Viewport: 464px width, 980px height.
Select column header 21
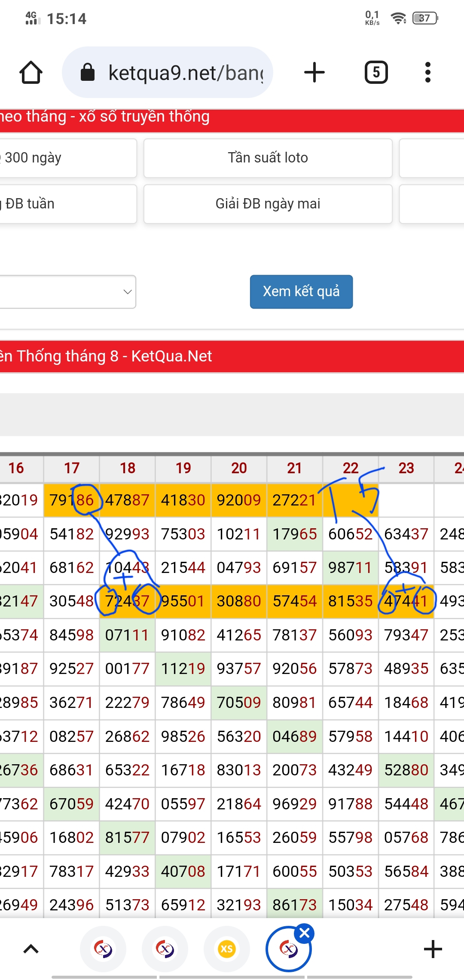tap(294, 468)
